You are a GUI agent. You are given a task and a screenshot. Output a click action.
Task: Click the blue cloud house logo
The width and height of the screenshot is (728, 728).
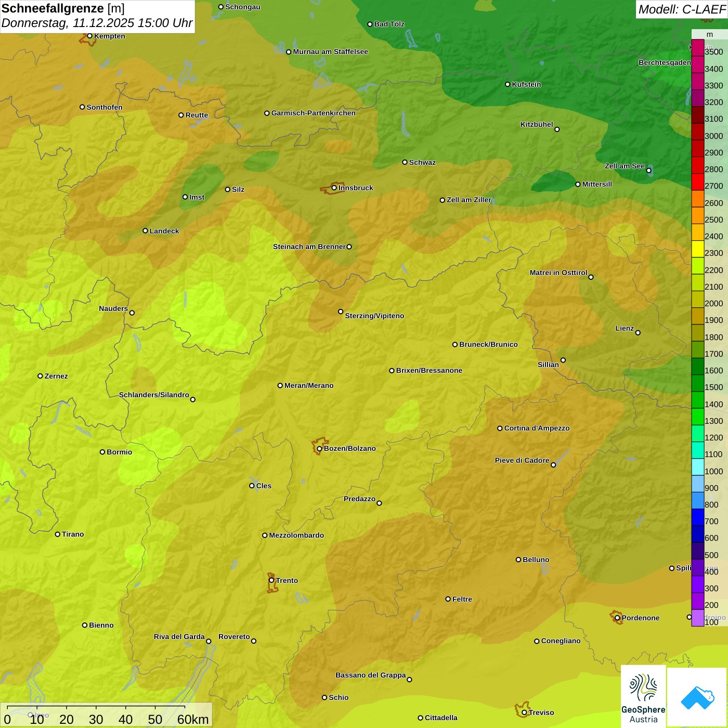[697, 697]
